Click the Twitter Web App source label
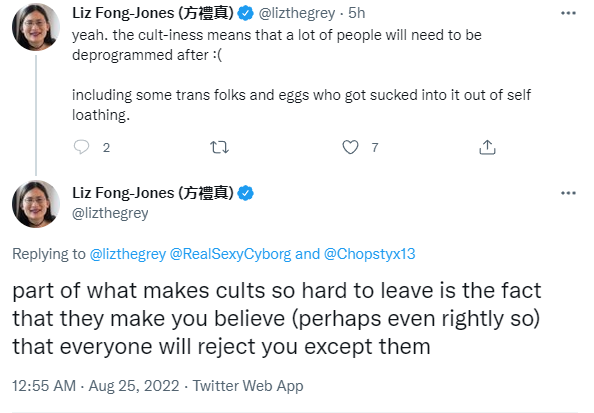The height and width of the screenshot is (413, 594). pyautogui.click(x=248, y=386)
